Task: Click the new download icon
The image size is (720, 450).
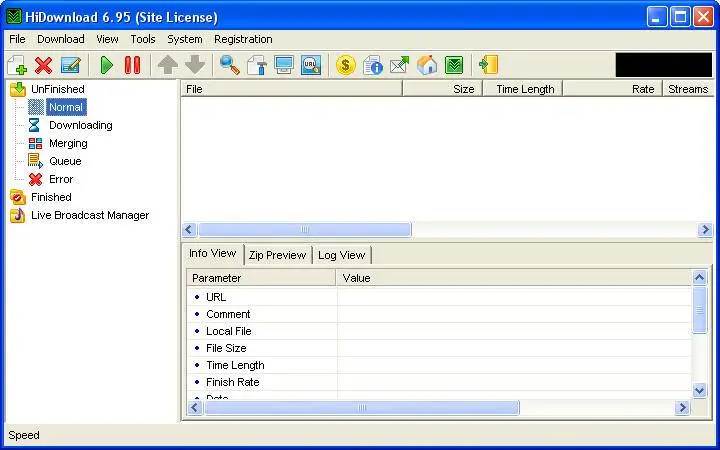Action: point(17,65)
